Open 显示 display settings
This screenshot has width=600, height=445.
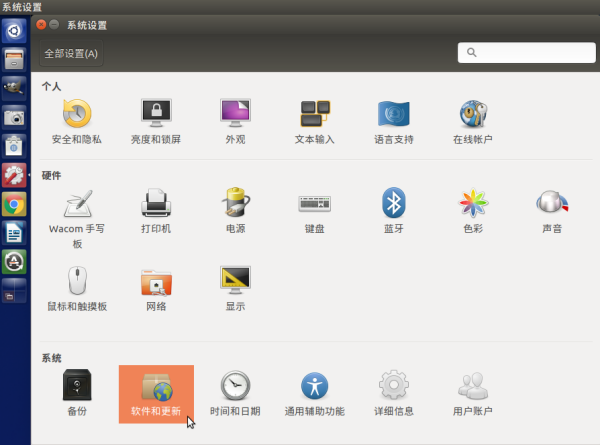click(235, 289)
